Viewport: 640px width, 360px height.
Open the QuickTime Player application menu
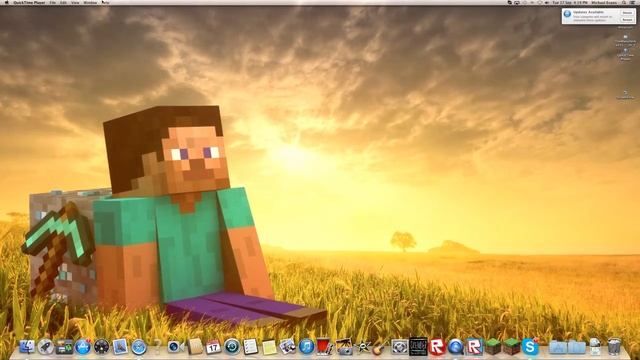pos(29,2)
